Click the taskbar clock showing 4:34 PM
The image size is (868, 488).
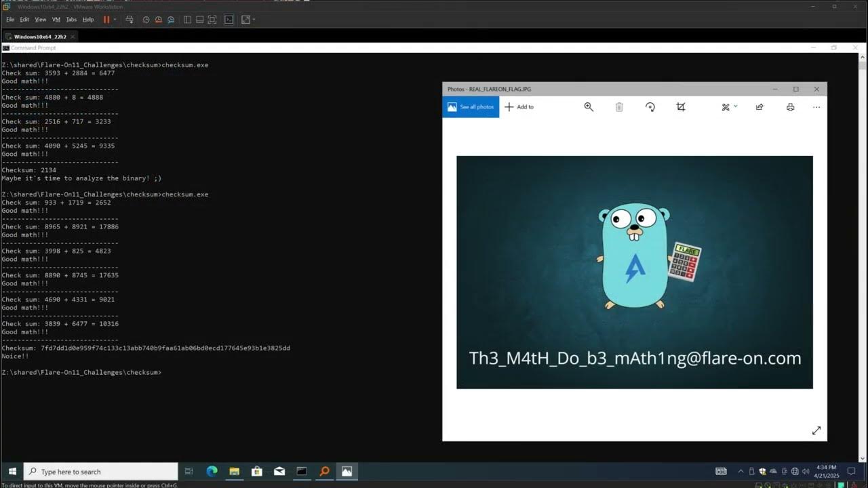point(827,472)
